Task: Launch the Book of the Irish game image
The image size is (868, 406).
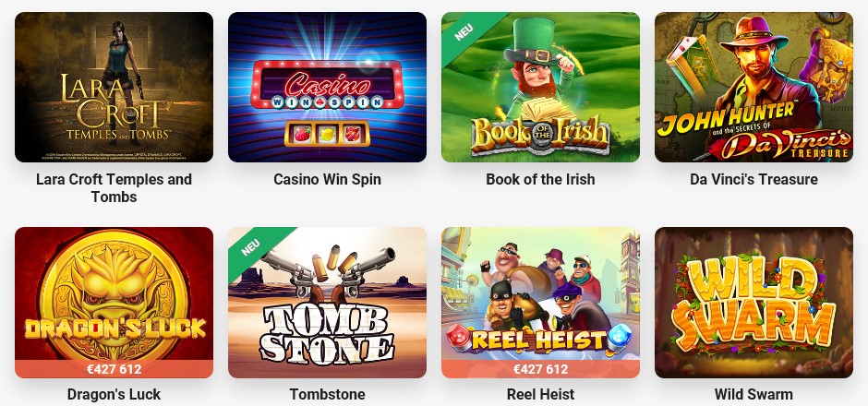Action: pyautogui.click(x=540, y=88)
